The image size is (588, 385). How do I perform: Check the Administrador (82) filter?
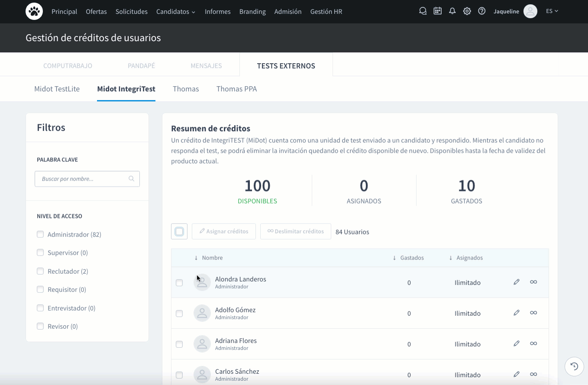point(40,234)
